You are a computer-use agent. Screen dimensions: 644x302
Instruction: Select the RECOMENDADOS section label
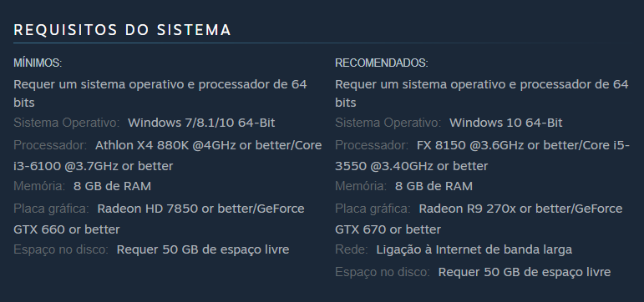coord(382,63)
